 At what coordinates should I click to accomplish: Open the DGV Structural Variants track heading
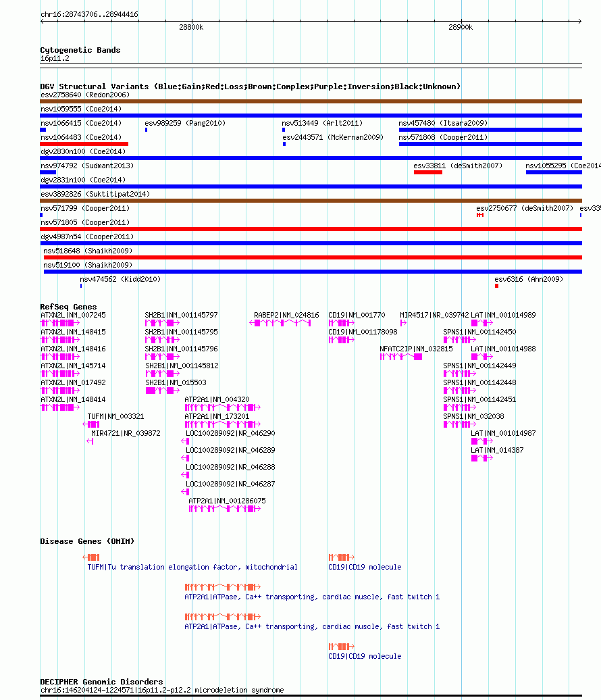click(x=250, y=86)
